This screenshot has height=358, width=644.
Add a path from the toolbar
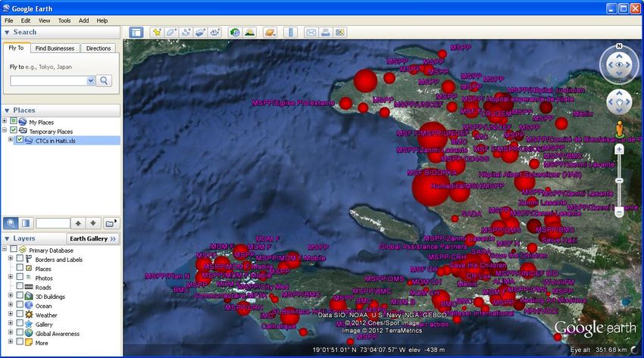[x=186, y=33]
